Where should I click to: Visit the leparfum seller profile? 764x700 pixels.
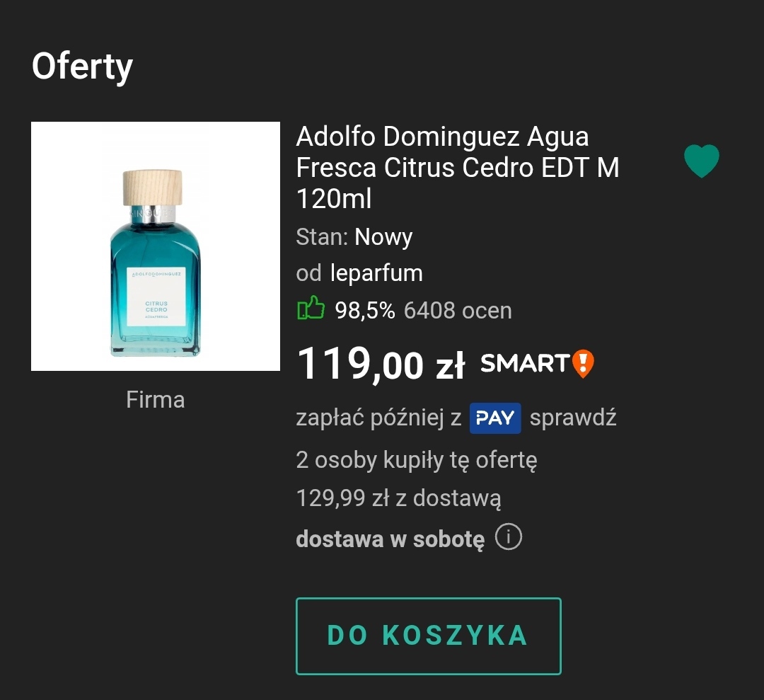click(376, 273)
